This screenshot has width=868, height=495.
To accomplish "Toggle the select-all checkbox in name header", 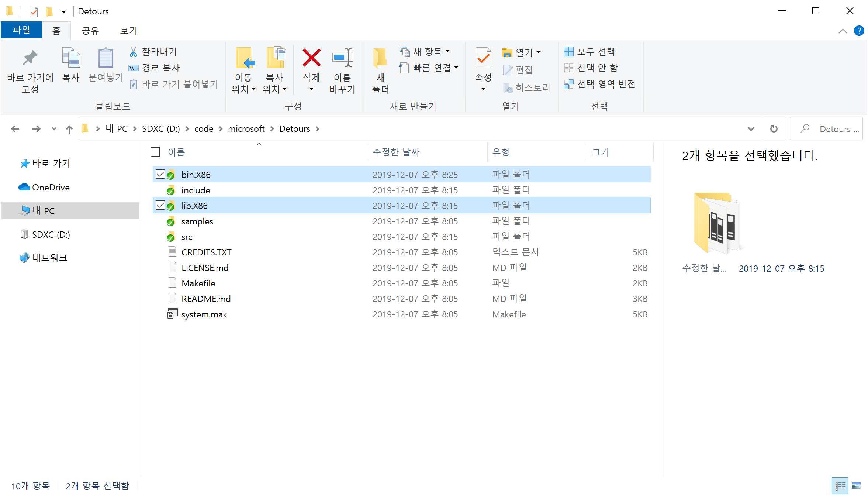I will 155,152.
